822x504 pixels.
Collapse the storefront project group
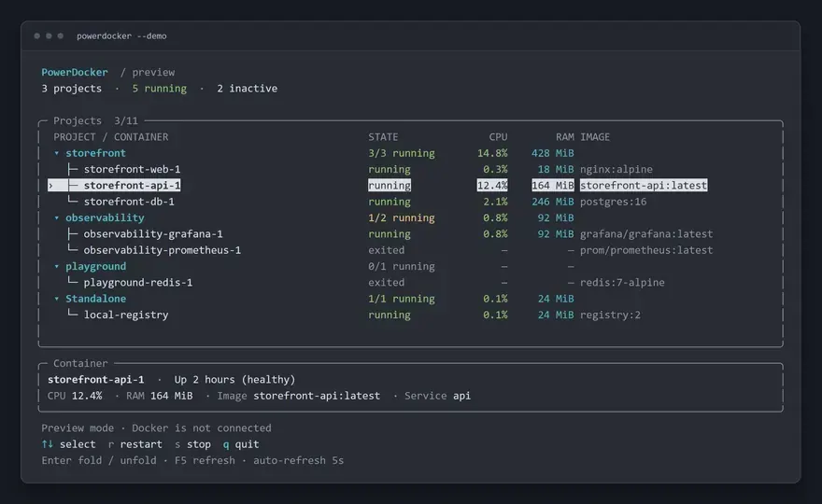57,153
